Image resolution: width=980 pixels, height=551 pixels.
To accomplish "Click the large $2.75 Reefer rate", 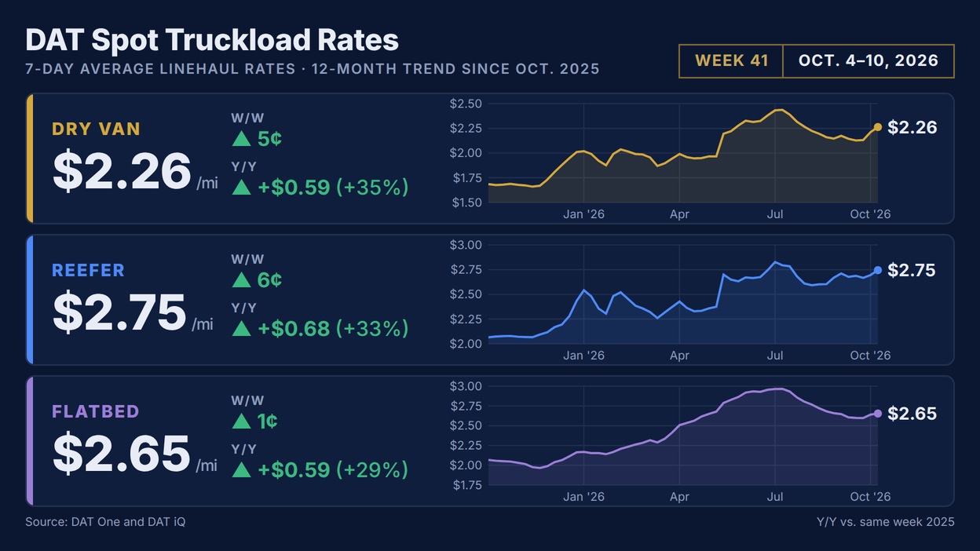I will [x=119, y=312].
